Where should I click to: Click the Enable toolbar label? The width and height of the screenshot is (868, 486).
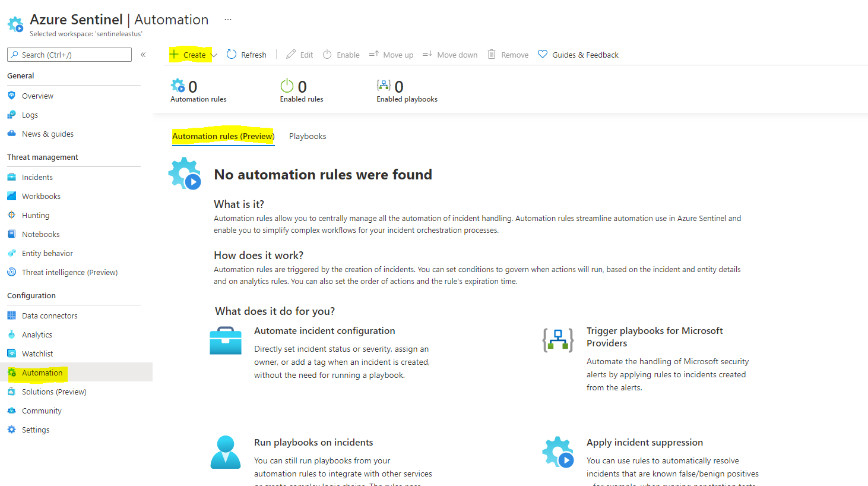pyautogui.click(x=348, y=55)
